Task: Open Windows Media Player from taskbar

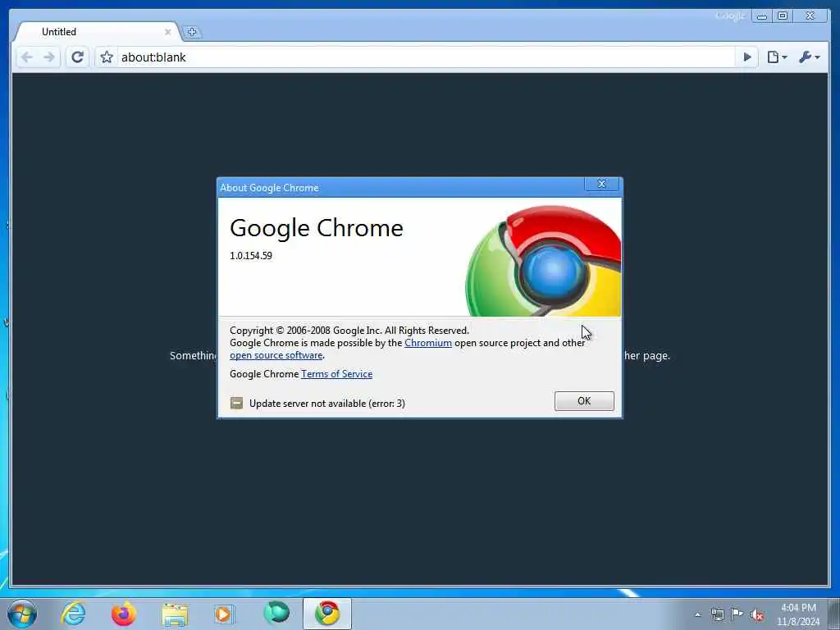Action: 224,614
